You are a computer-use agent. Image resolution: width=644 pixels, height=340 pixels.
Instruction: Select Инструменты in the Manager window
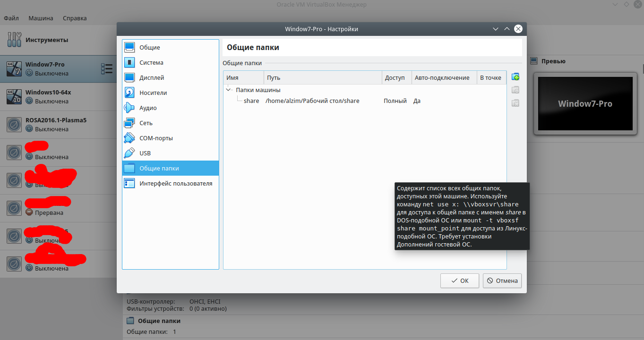58,40
